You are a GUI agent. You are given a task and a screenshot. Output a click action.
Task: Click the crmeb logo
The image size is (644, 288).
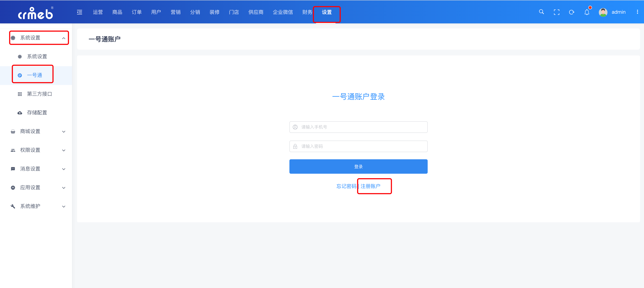pos(36,13)
